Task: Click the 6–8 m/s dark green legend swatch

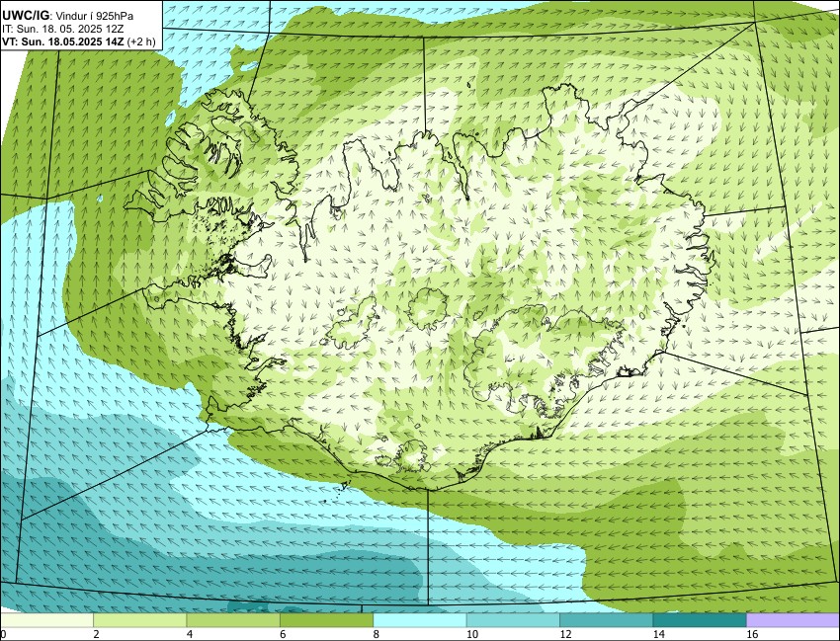Action: (x=327, y=620)
